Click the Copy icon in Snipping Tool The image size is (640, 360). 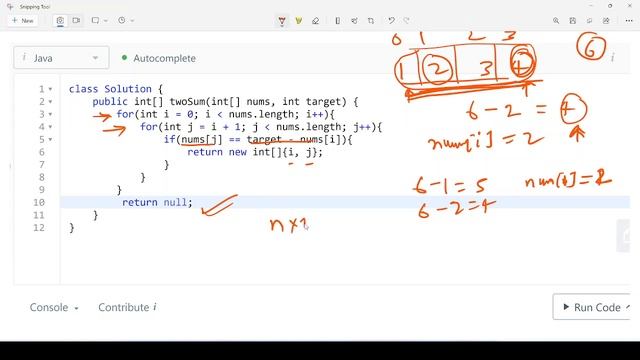[x=589, y=21]
